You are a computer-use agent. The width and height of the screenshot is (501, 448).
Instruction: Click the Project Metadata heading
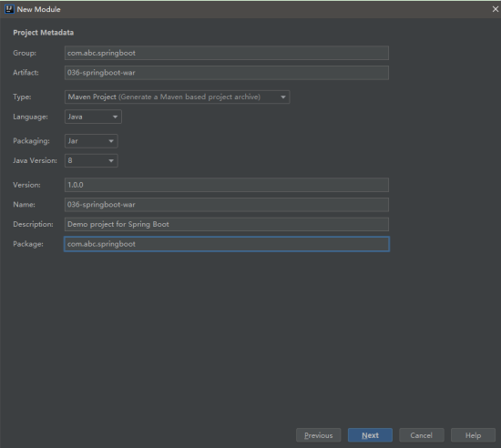[x=44, y=33]
